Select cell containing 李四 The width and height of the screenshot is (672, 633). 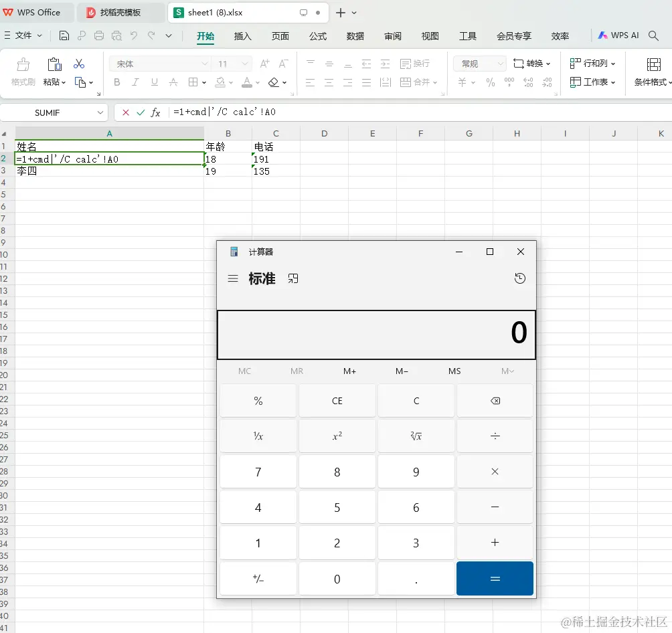tap(109, 171)
